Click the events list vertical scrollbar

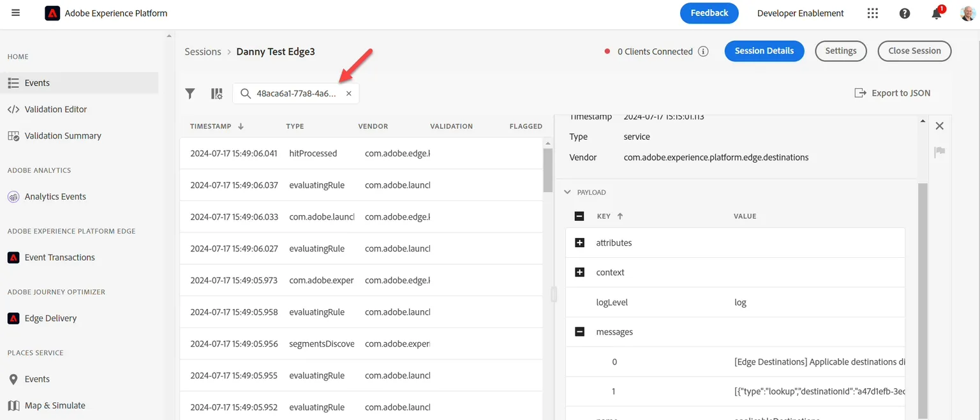[x=547, y=170]
